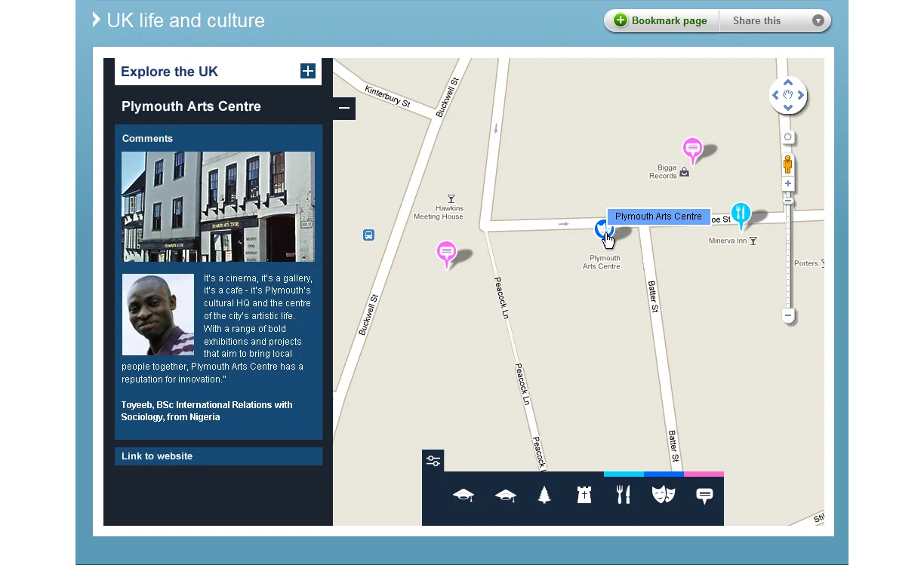Expand the Explore the UK panel

(308, 71)
